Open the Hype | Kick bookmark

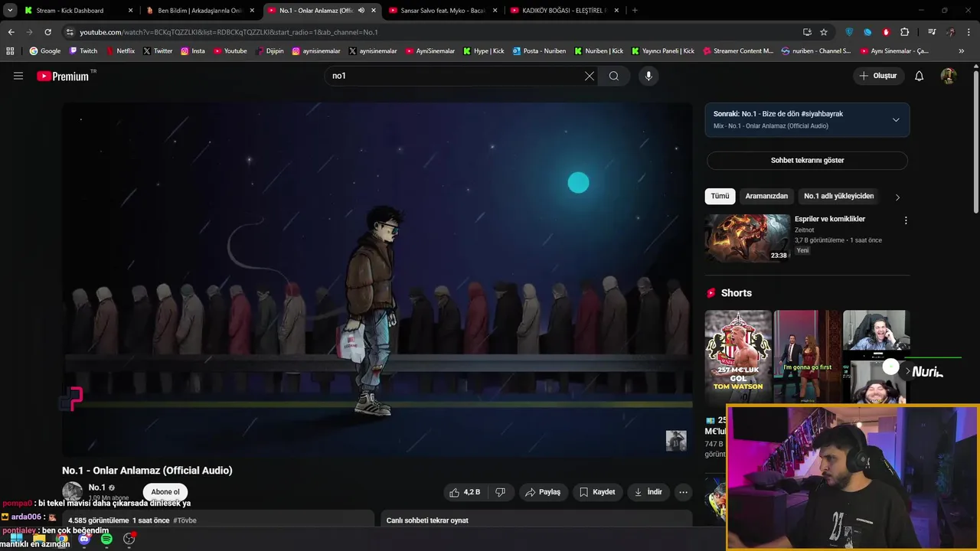pos(483,51)
